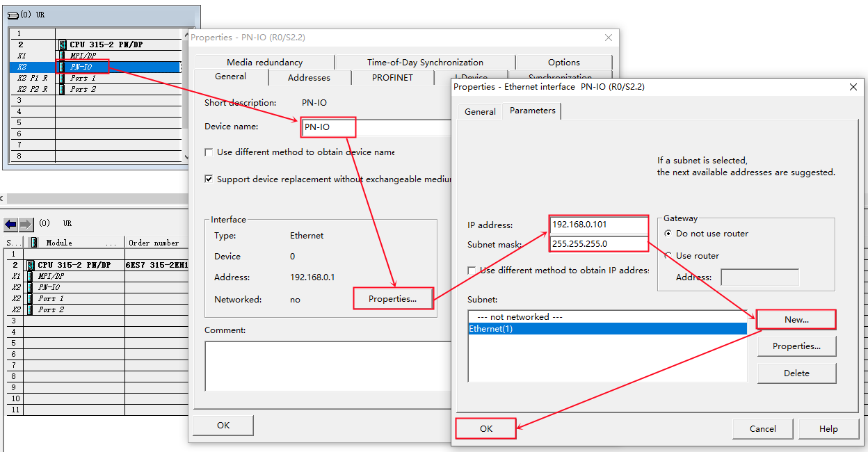Close the PN-IO properties dialog
Image resolution: width=868 pixels, height=452 pixels.
(609, 38)
